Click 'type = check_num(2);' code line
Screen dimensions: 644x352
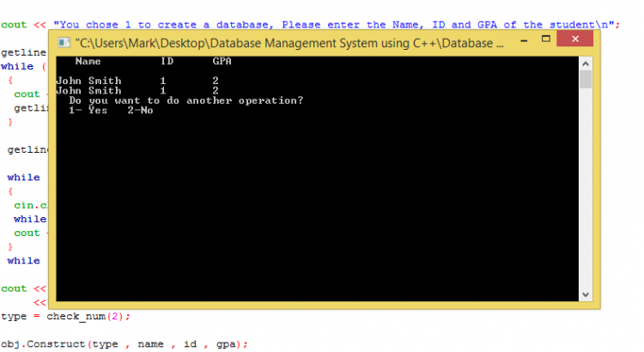(65, 316)
